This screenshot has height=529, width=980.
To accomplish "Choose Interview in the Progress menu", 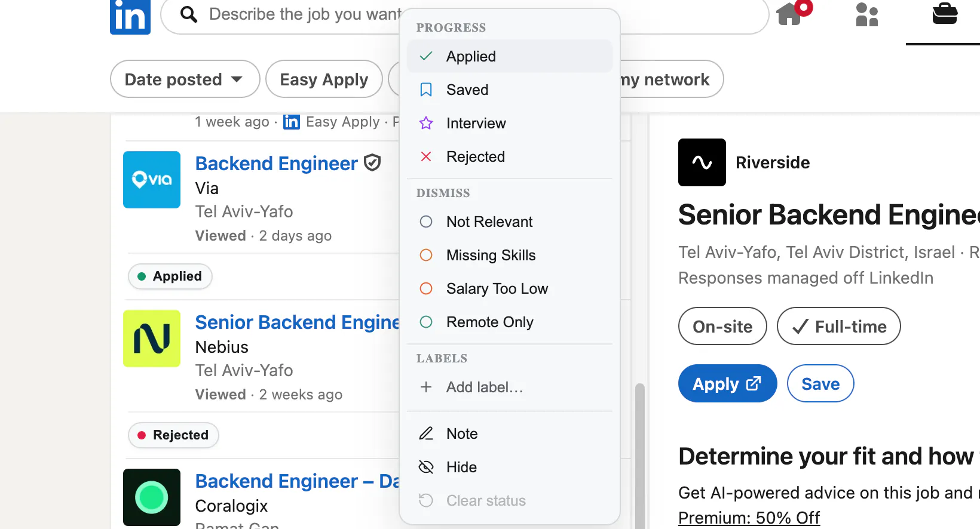I will point(510,123).
